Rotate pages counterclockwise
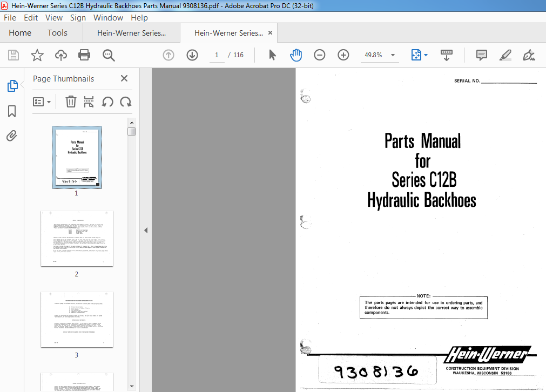546x392 pixels. click(x=107, y=102)
